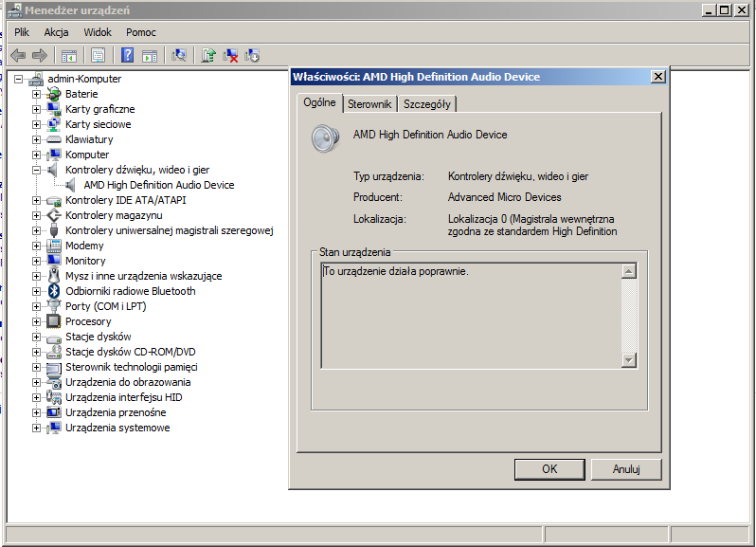Expand the Baterie node
The image size is (756, 547).
tap(36, 94)
